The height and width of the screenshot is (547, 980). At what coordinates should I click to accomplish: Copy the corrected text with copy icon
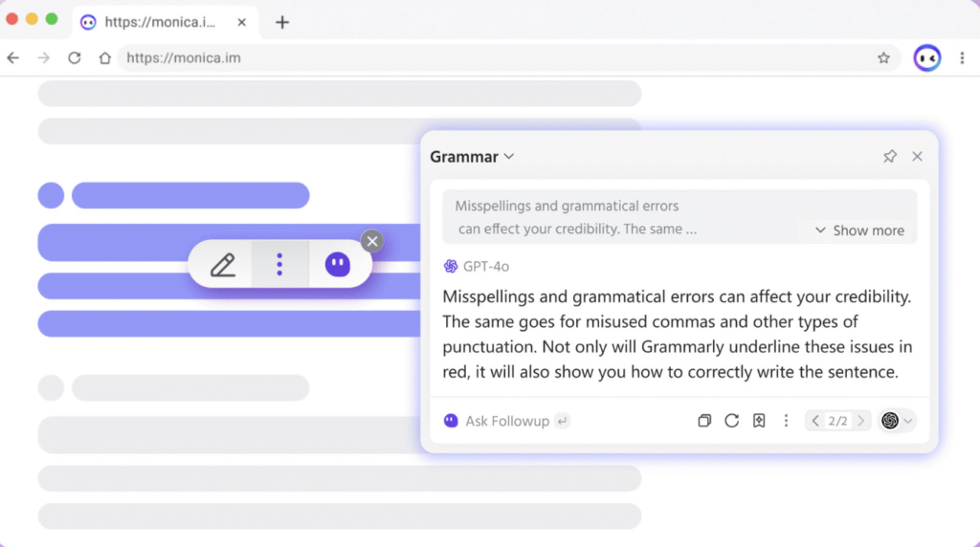703,421
